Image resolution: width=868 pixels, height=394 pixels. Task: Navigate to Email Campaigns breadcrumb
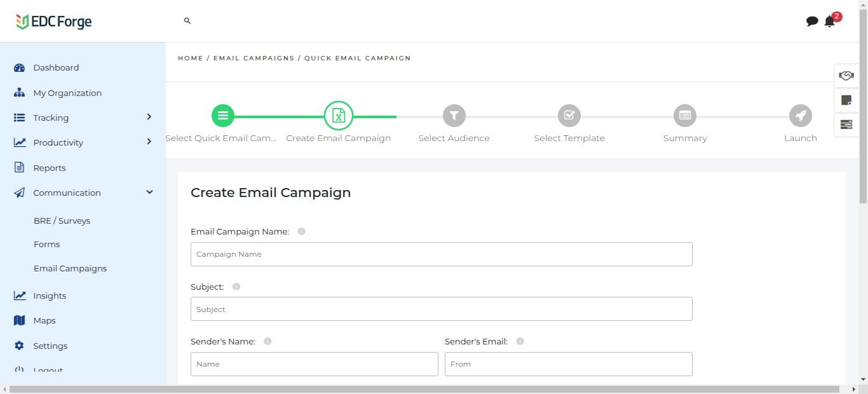pyautogui.click(x=254, y=58)
